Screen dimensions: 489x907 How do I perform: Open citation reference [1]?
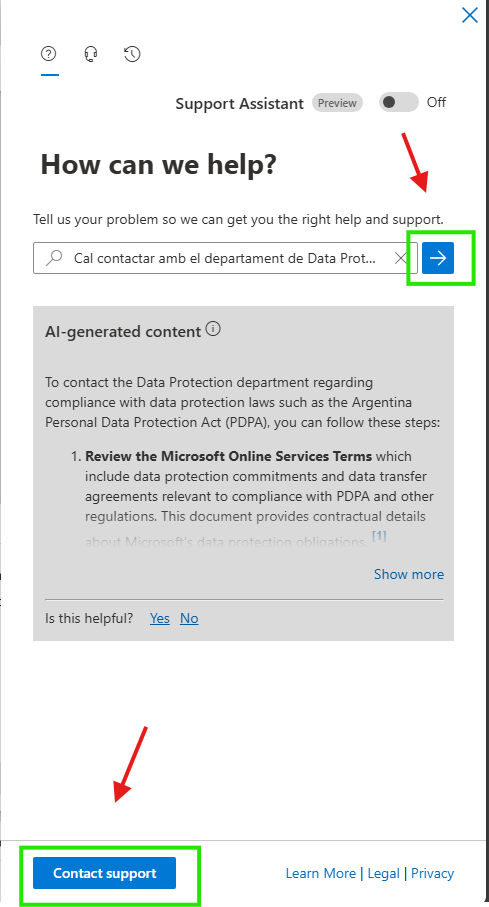point(379,536)
